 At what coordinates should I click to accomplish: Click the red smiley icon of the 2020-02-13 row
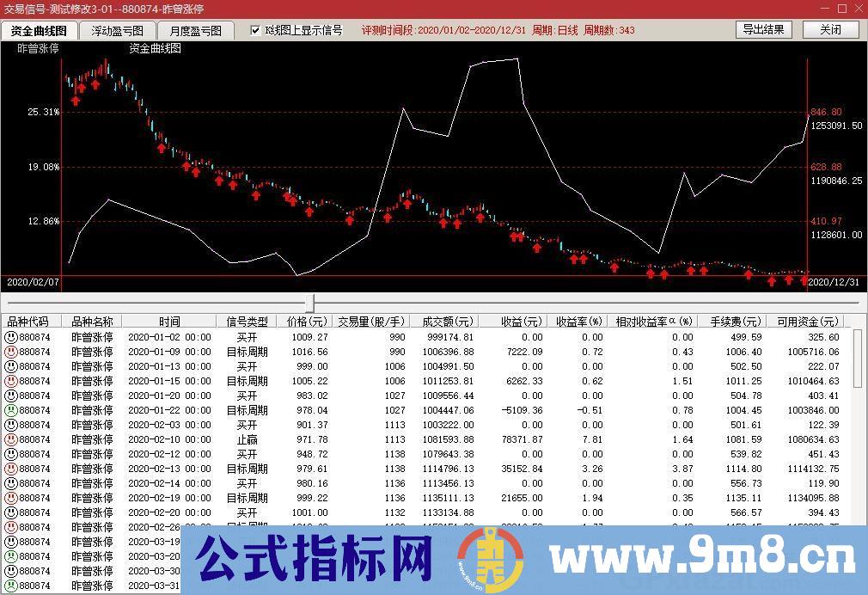(11, 469)
